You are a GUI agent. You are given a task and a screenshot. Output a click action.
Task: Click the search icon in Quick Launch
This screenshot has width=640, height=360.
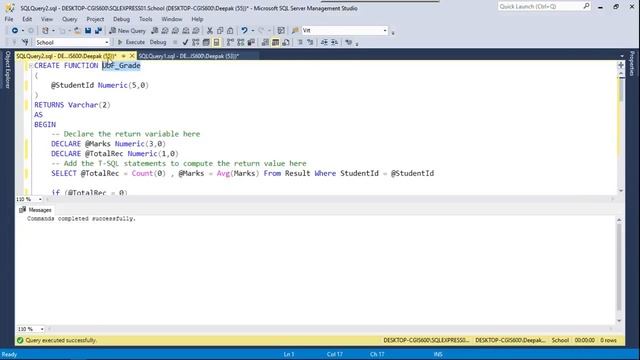pos(586,6)
